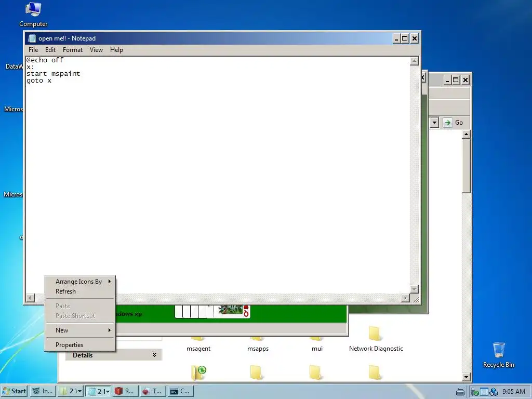Click the queen of hearts card

click(232, 311)
